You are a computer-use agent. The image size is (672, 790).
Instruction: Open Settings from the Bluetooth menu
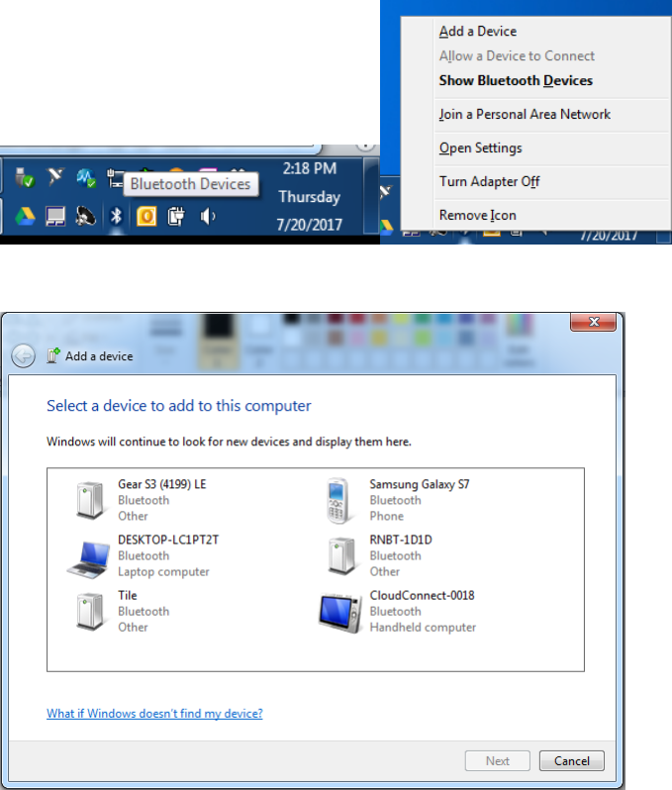(x=481, y=148)
